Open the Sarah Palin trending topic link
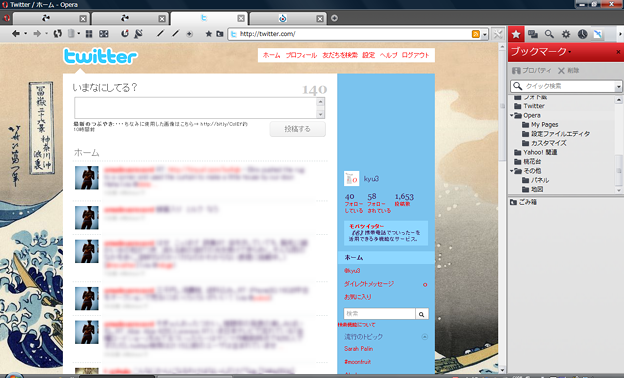624x378 pixels. [x=359, y=349]
